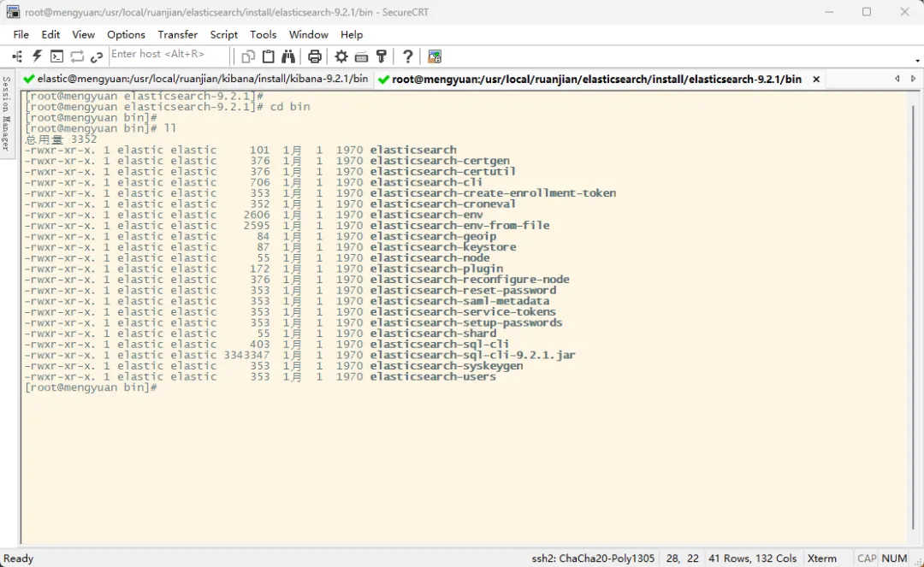924x567 pixels.
Task: Click the NUM indicator in status bar
Action: pos(894,558)
